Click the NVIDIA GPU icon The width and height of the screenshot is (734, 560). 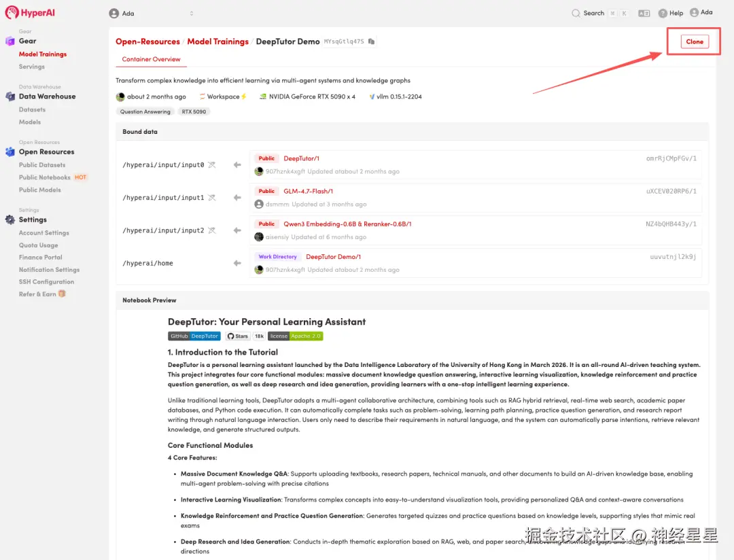pos(263,97)
